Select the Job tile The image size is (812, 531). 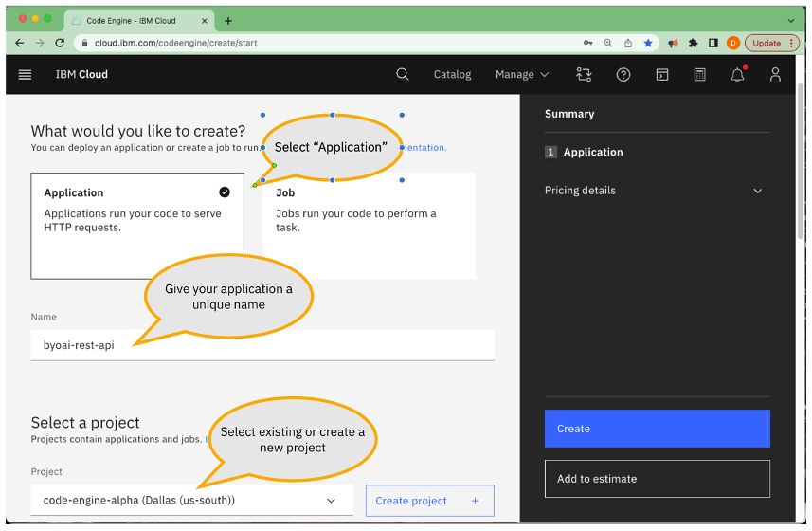369,226
